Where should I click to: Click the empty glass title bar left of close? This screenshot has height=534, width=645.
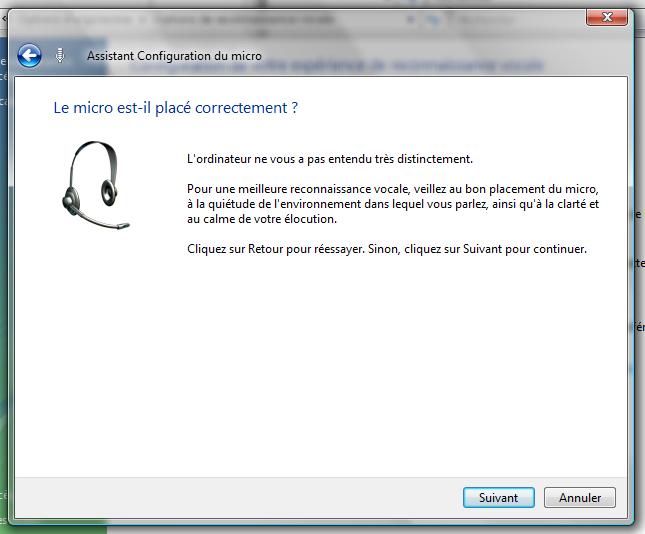500,18
